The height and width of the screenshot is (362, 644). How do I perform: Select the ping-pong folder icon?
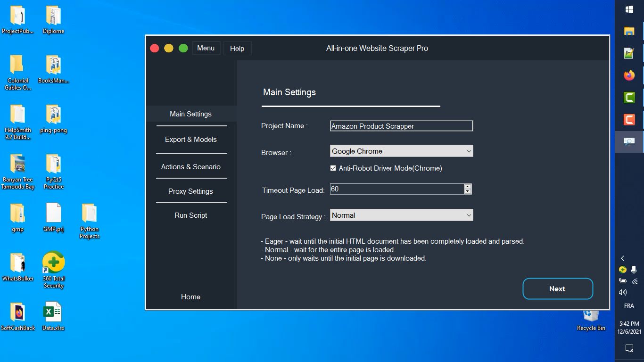tap(53, 120)
